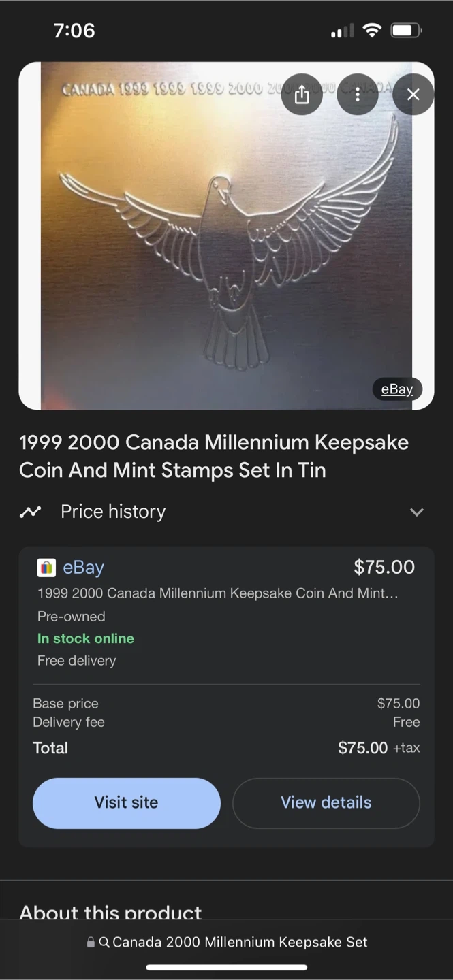Open the eBay seller name link
The image size is (453, 980).
(84, 568)
